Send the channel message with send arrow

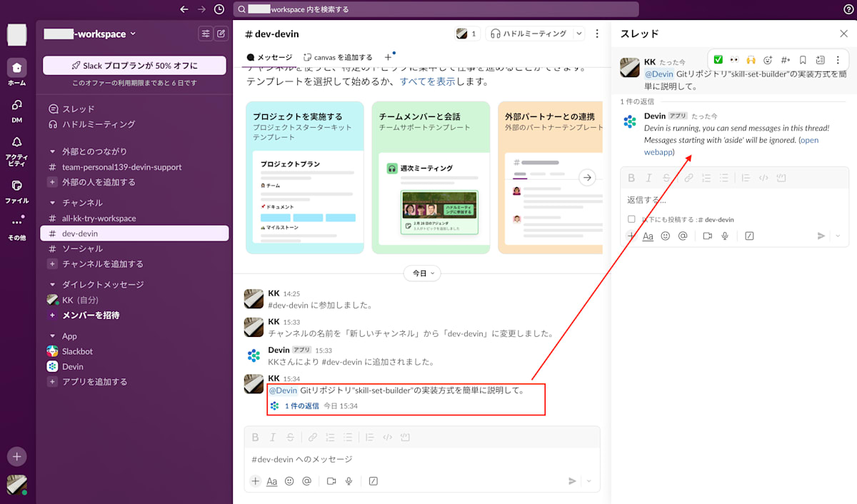[572, 481]
